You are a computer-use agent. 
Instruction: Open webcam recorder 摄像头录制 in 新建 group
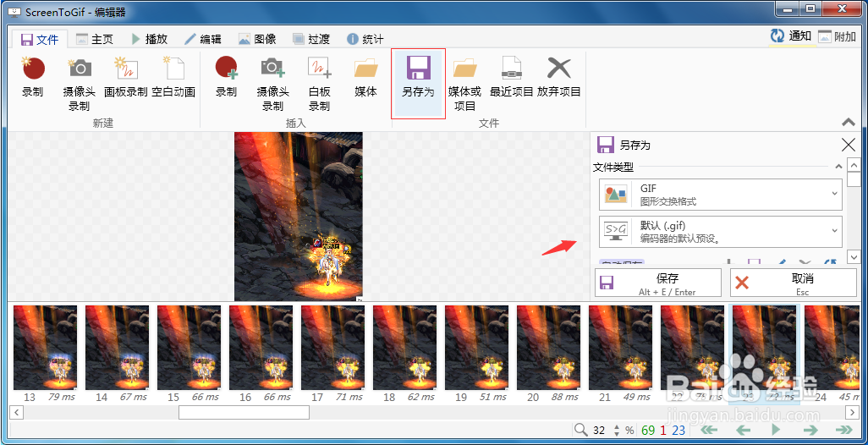point(80,83)
